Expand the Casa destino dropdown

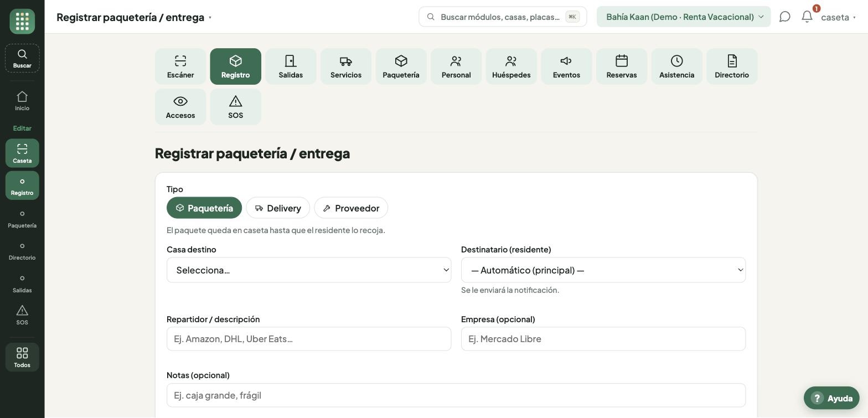pyautogui.click(x=309, y=270)
